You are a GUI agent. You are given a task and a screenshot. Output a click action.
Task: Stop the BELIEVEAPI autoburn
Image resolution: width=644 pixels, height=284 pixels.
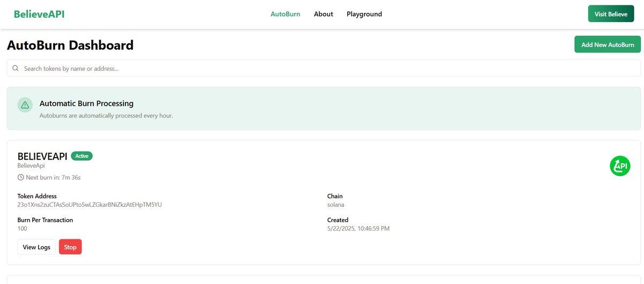[x=70, y=247]
